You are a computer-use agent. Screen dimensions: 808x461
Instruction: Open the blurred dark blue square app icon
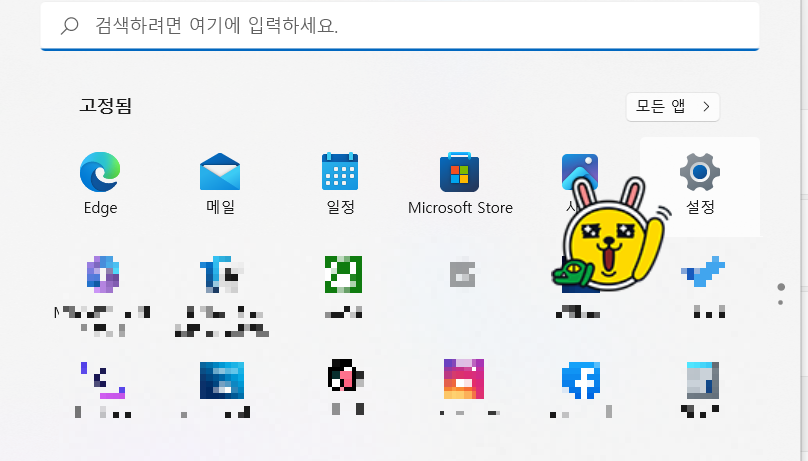click(x=222, y=380)
